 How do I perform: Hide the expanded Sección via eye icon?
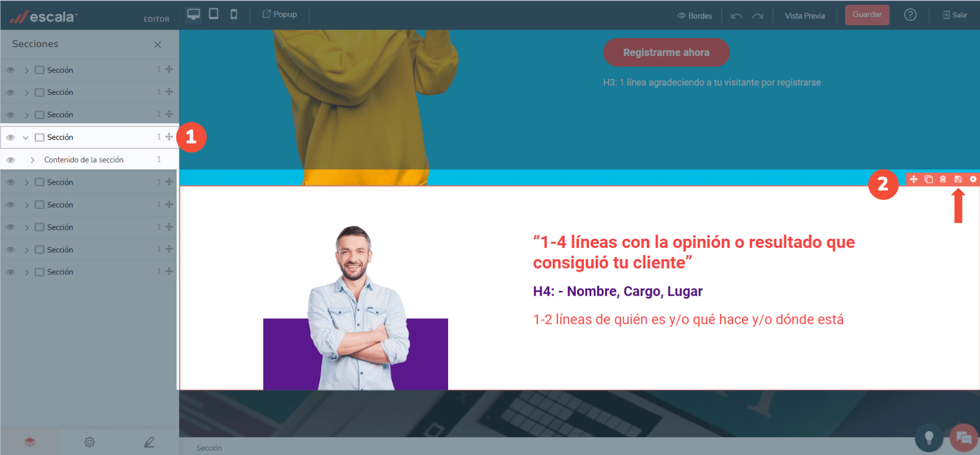[x=10, y=137]
